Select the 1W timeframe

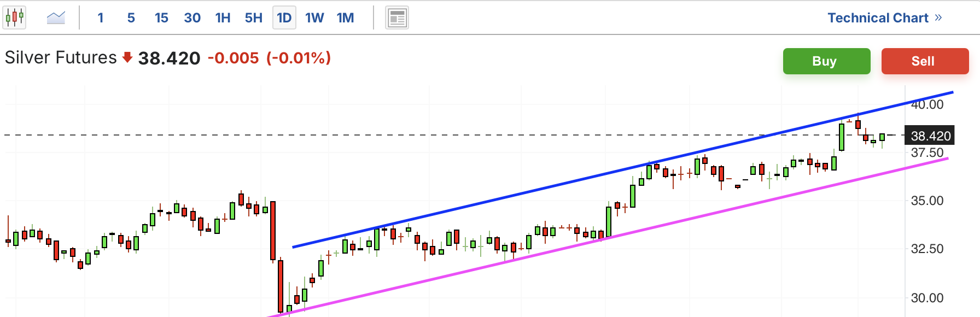point(314,18)
